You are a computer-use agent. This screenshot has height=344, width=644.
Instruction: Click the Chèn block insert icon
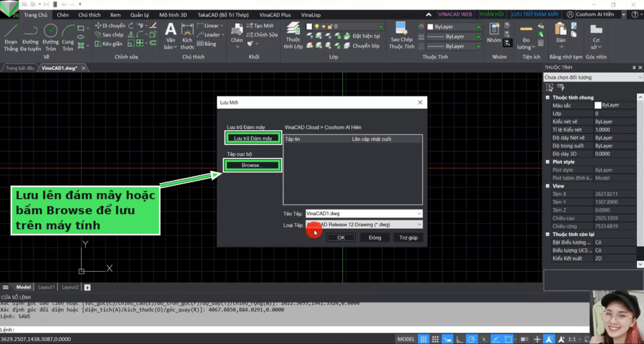pos(237,33)
